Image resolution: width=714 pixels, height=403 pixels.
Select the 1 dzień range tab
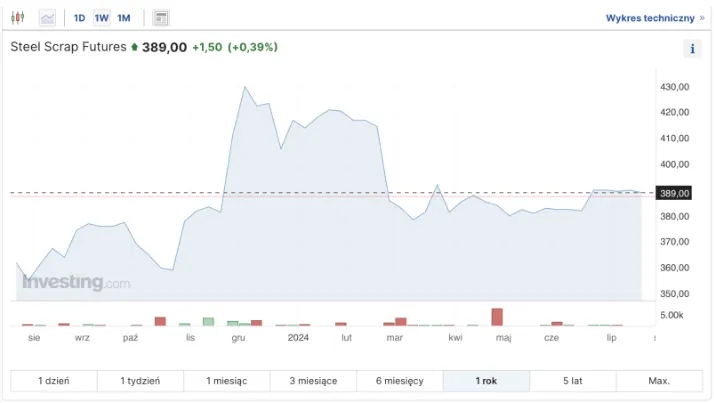tap(54, 381)
